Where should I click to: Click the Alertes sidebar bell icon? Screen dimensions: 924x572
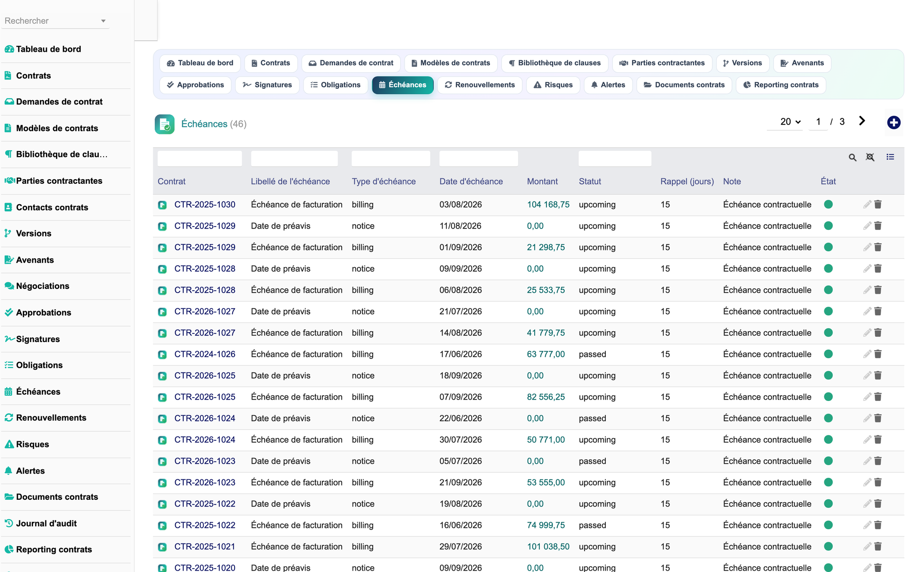click(x=9, y=471)
